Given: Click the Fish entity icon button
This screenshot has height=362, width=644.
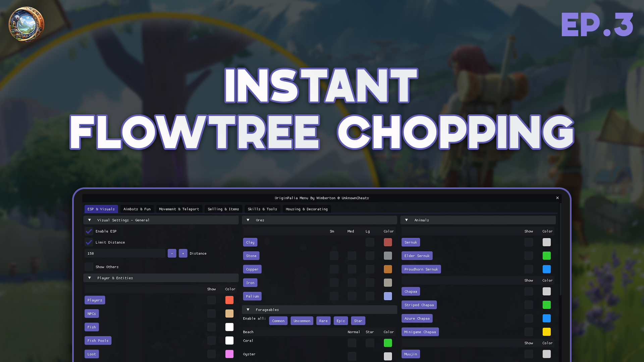Looking at the screenshot, I should point(91,327).
